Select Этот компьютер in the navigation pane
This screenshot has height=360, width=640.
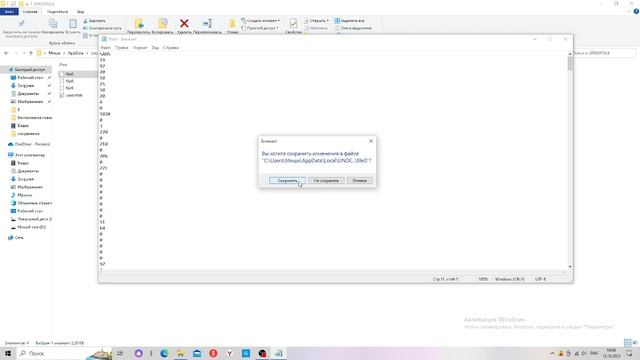[27, 155]
